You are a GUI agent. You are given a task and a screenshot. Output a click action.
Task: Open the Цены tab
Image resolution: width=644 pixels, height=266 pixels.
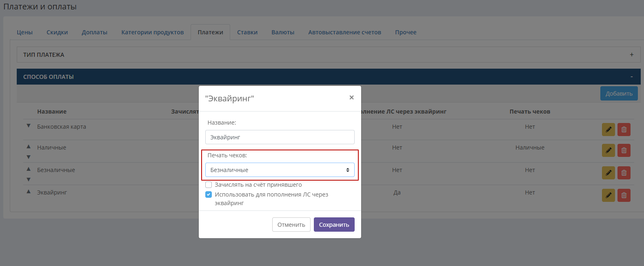click(24, 32)
